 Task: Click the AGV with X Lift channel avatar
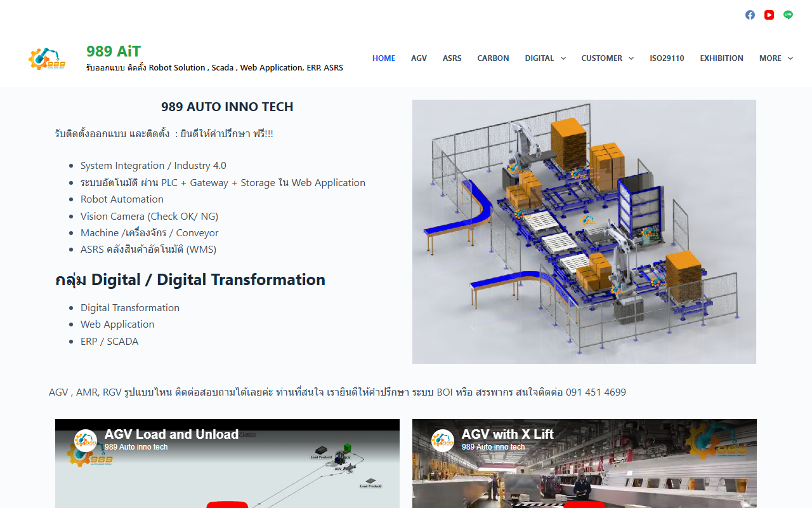[443, 441]
